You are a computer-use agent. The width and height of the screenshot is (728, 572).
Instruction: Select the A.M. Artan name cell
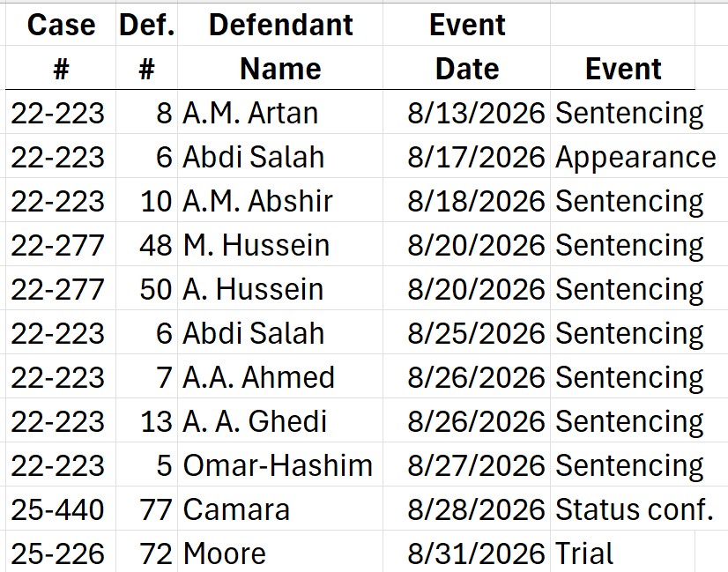pos(280,113)
